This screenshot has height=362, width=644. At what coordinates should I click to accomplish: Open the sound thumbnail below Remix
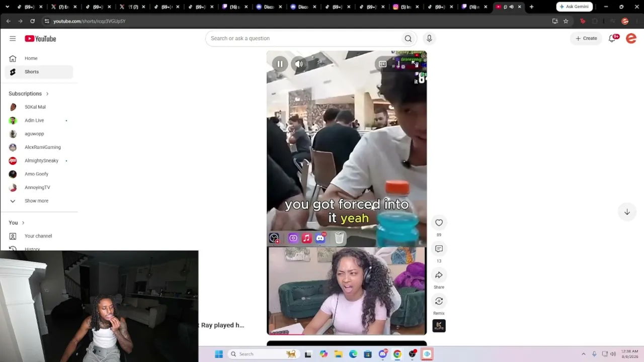(439, 326)
